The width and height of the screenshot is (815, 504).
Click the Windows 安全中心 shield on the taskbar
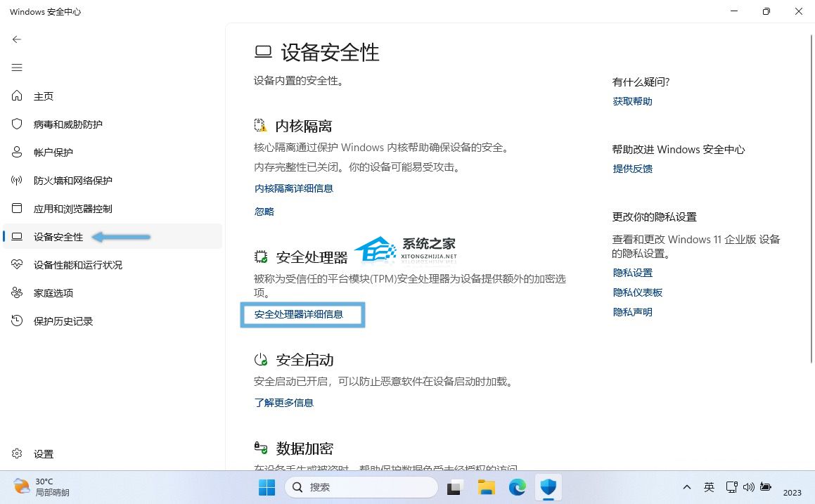pyautogui.click(x=548, y=486)
